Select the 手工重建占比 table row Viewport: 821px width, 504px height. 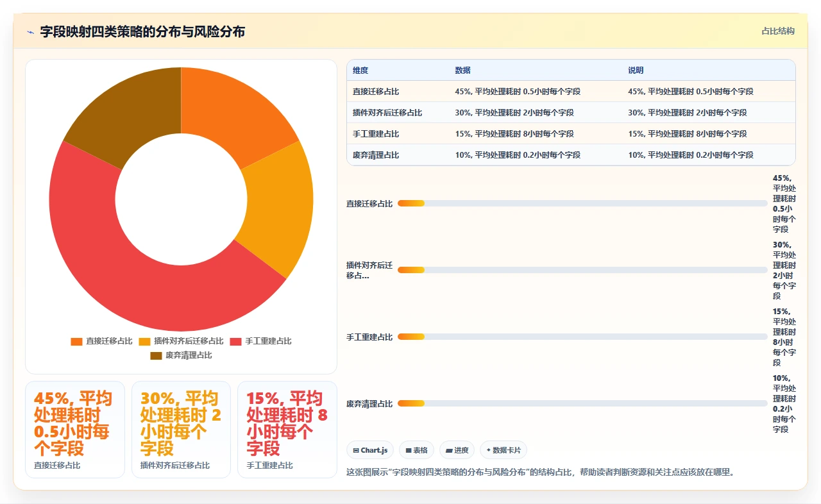[x=571, y=133]
